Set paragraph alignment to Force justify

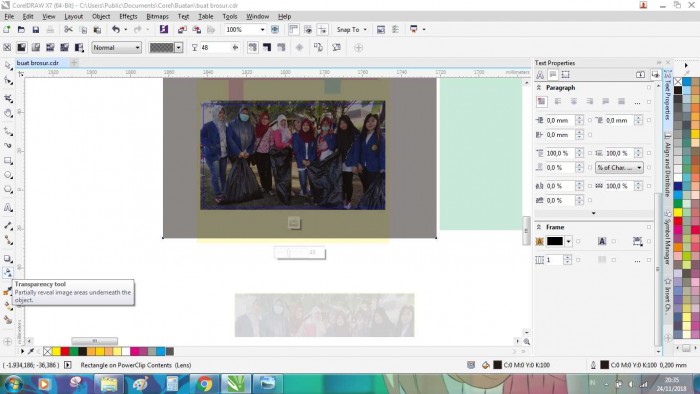(x=621, y=102)
